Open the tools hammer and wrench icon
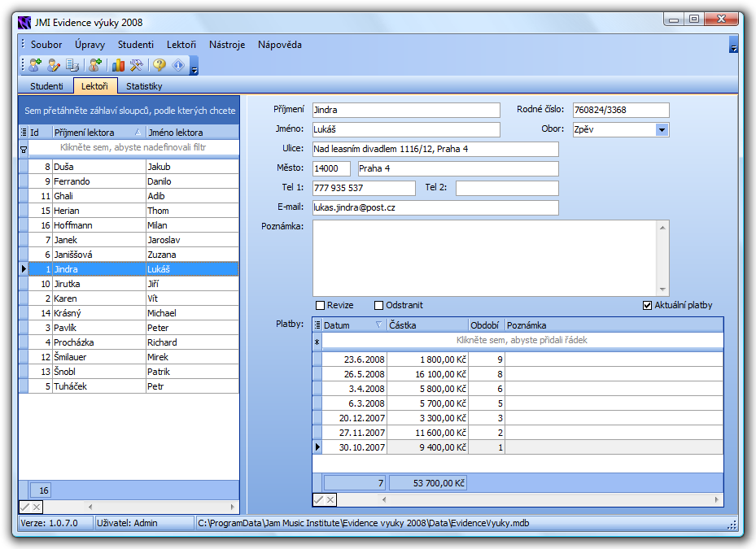This screenshot has height=549, width=756. tap(137, 66)
